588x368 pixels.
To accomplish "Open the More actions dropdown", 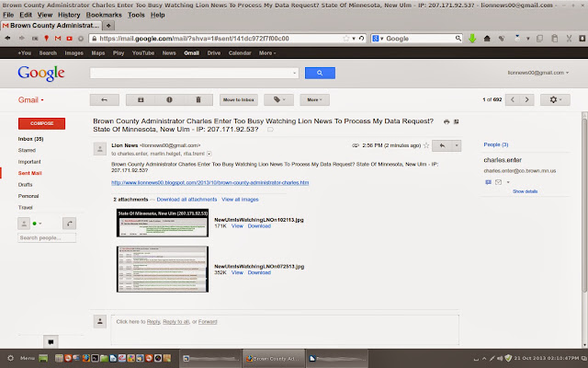I will (314, 100).
